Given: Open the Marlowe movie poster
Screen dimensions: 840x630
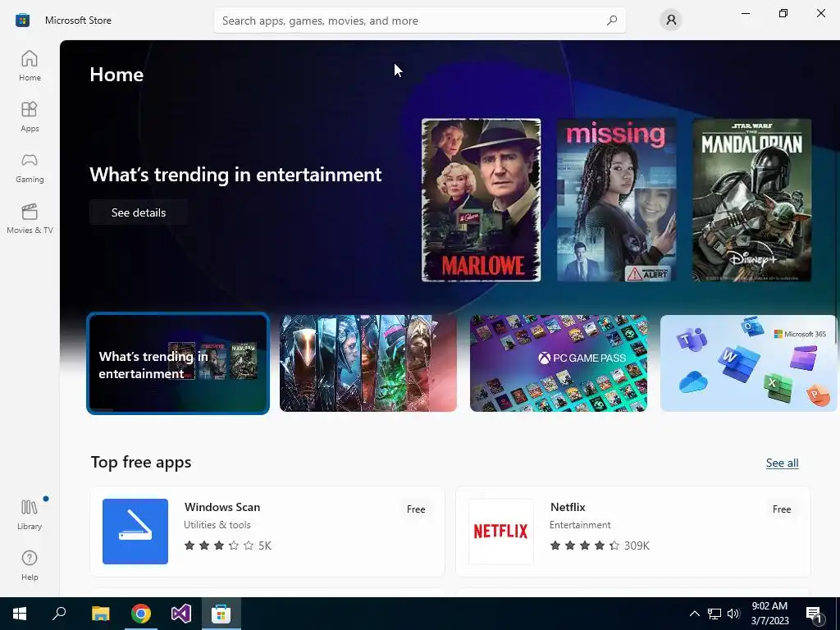Looking at the screenshot, I should click(481, 200).
